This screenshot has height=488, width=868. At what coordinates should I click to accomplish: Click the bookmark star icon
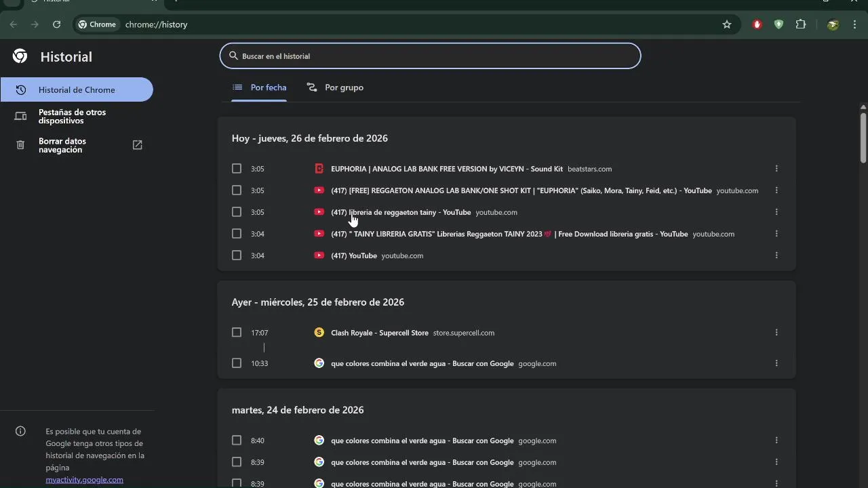(727, 24)
